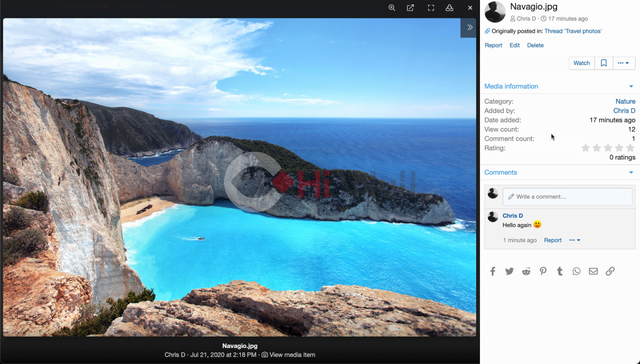Share on Twitter
640x364 pixels.
[x=509, y=271]
